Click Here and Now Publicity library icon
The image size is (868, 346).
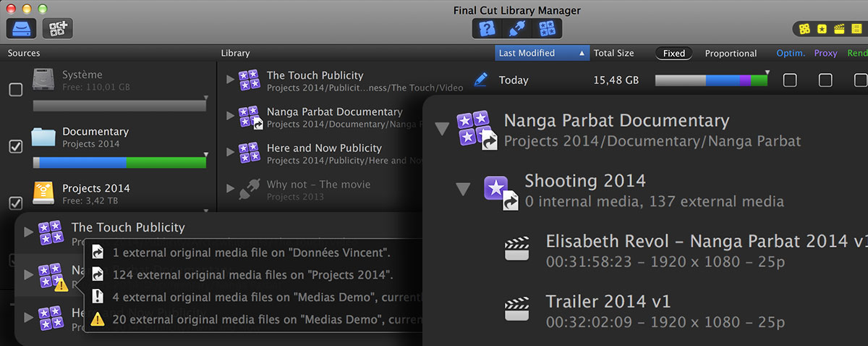(250, 152)
